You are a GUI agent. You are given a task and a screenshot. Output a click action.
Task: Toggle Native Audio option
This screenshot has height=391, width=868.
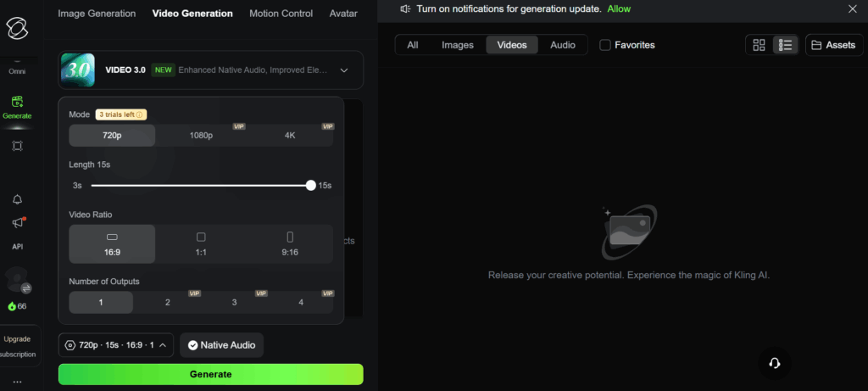(x=221, y=345)
